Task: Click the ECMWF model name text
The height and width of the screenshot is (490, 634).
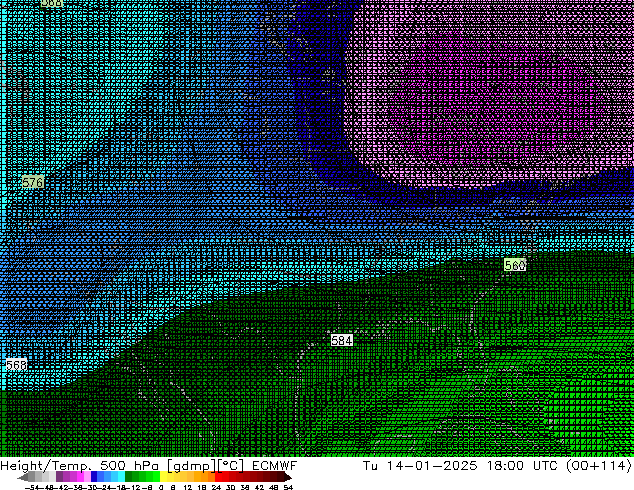Action: coord(275,465)
